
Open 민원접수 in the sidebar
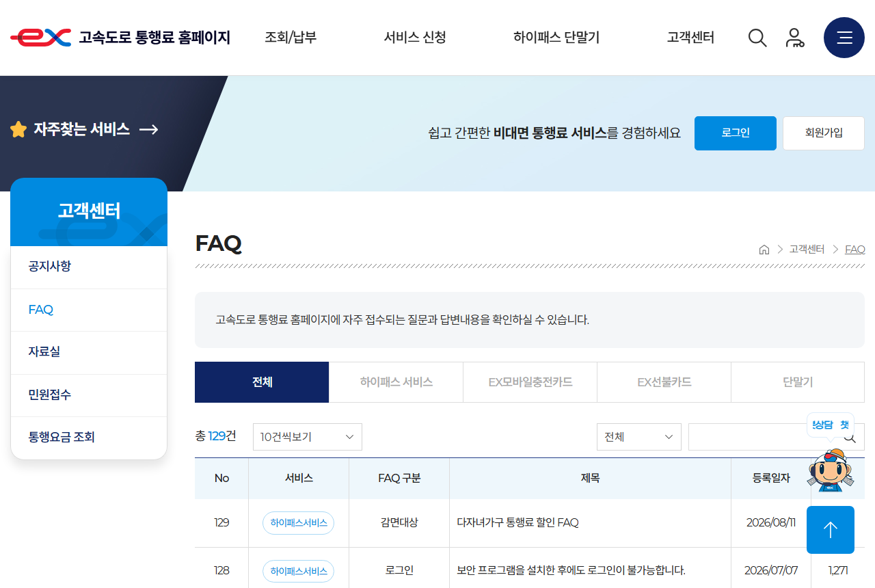tap(89, 395)
